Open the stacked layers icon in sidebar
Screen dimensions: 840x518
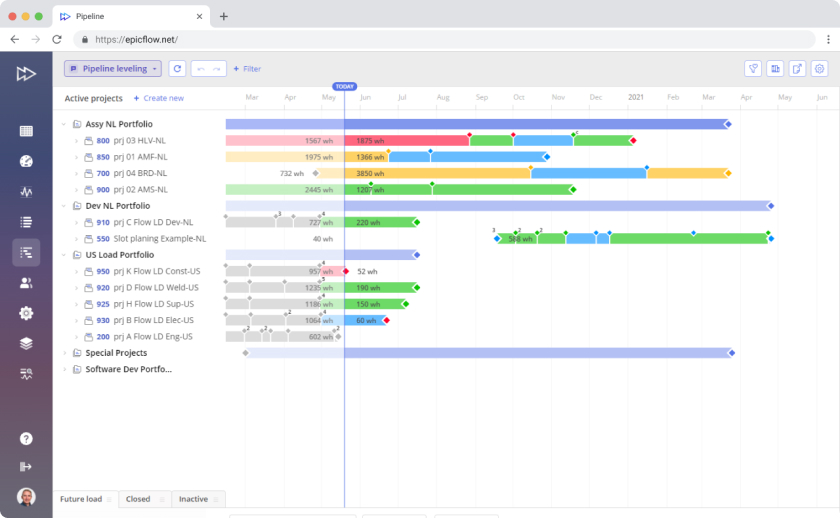click(26, 343)
